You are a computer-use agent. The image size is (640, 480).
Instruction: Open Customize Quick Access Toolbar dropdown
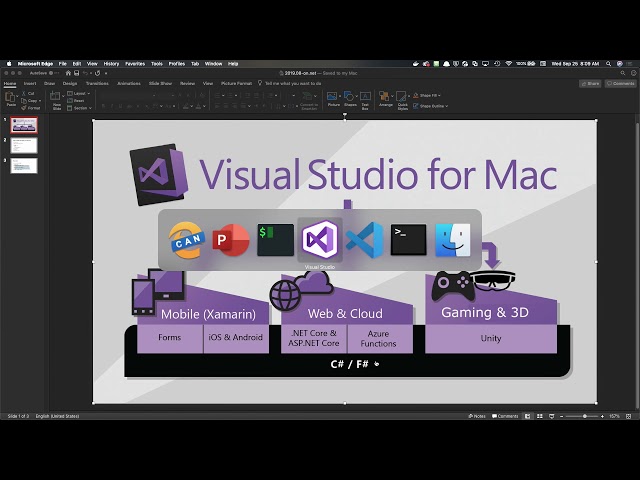point(106,73)
